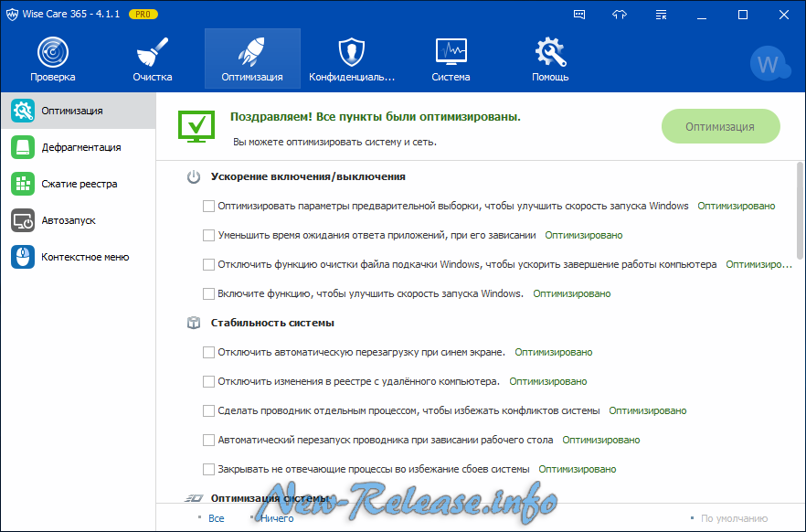Open Контекстное меню mouse icon in sidebar
This screenshot has height=532, width=806.
[x=23, y=257]
